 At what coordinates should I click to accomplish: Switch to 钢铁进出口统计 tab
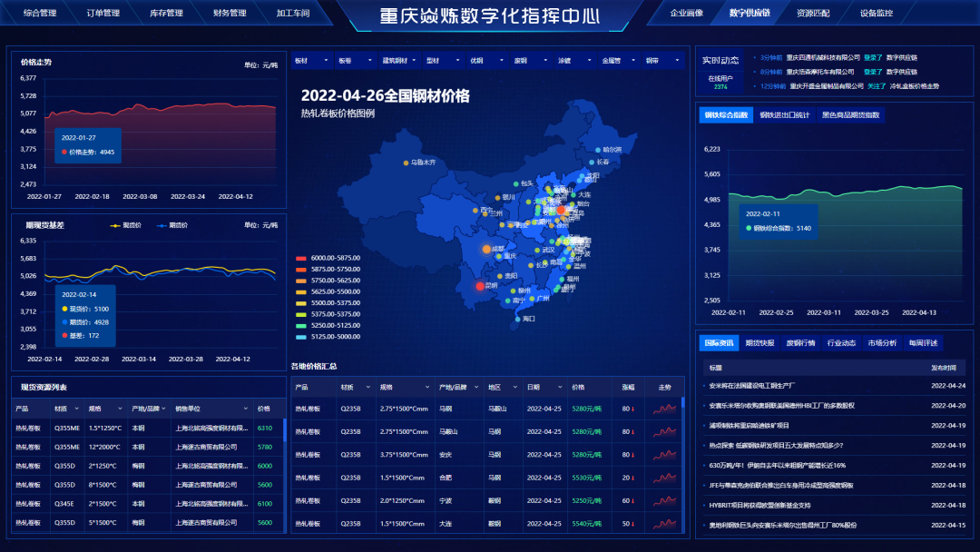tap(784, 115)
